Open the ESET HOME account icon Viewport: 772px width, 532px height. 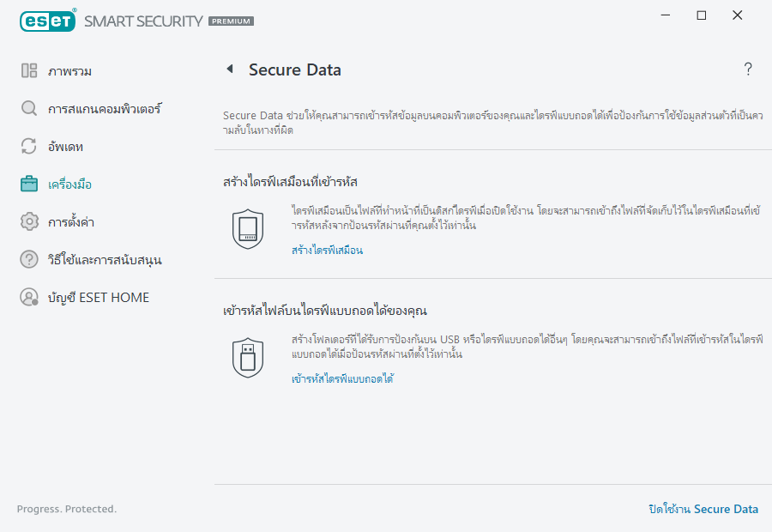[29, 297]
